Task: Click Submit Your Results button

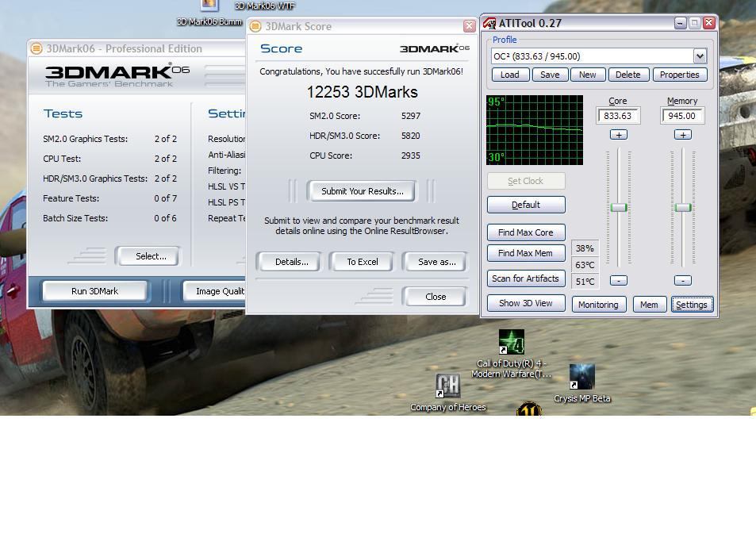Action: [362, 191]
